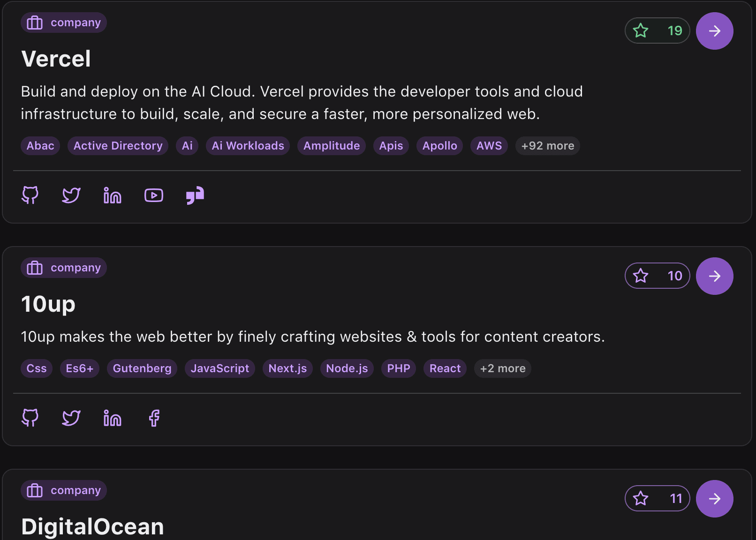Open Vercel's GitHub profile icon

(30, 195)
